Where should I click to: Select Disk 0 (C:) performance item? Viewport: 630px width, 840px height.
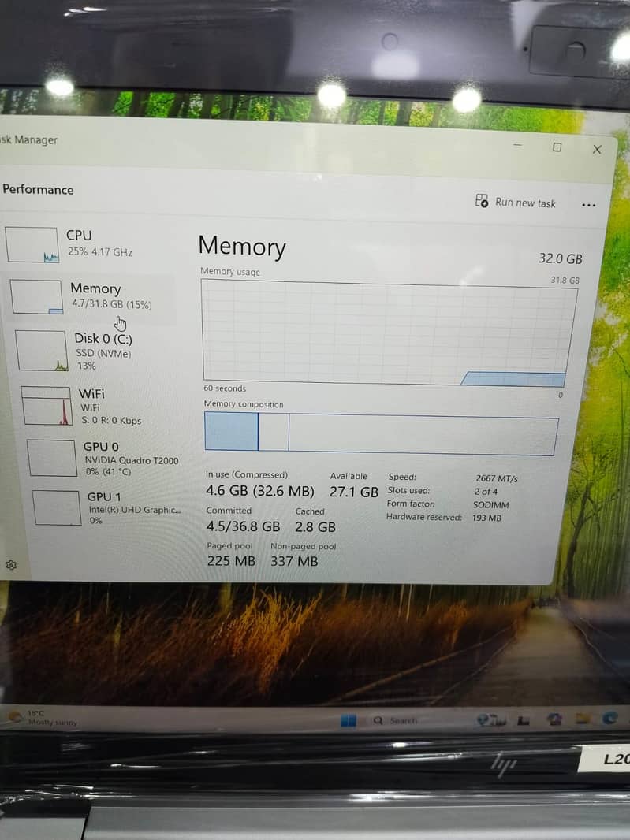coord(103,350)
